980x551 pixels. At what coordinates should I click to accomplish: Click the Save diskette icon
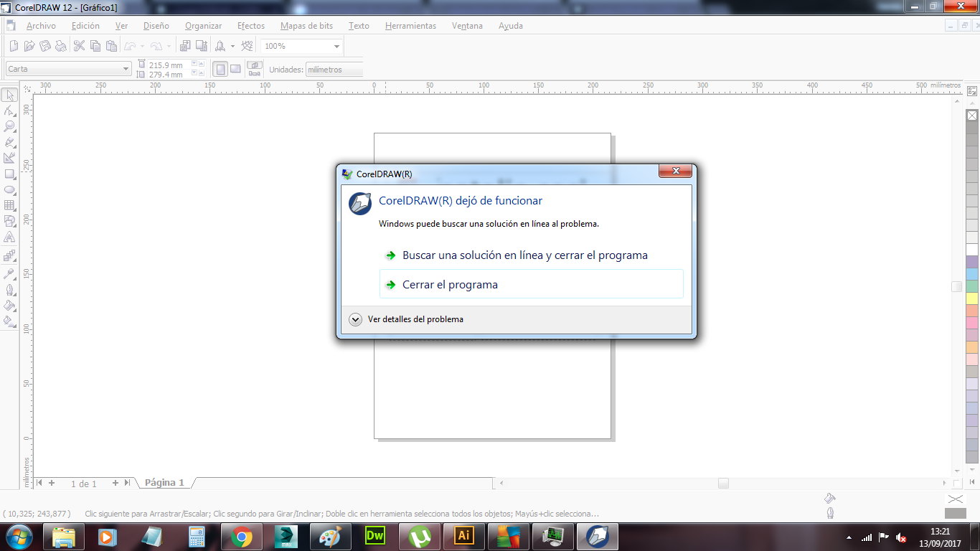[x=45, y=46]
